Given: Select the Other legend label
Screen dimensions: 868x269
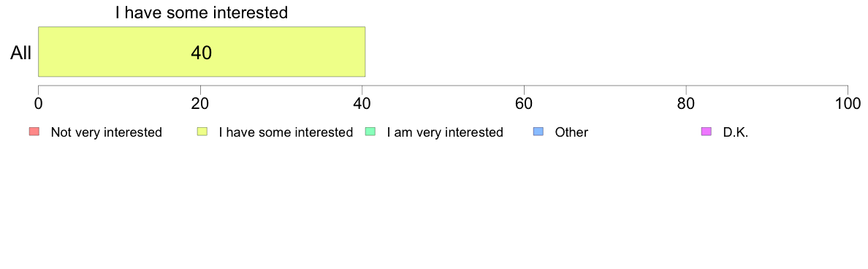Looking at the screenshot, I should pyautogui.click(x=571, y=132).
